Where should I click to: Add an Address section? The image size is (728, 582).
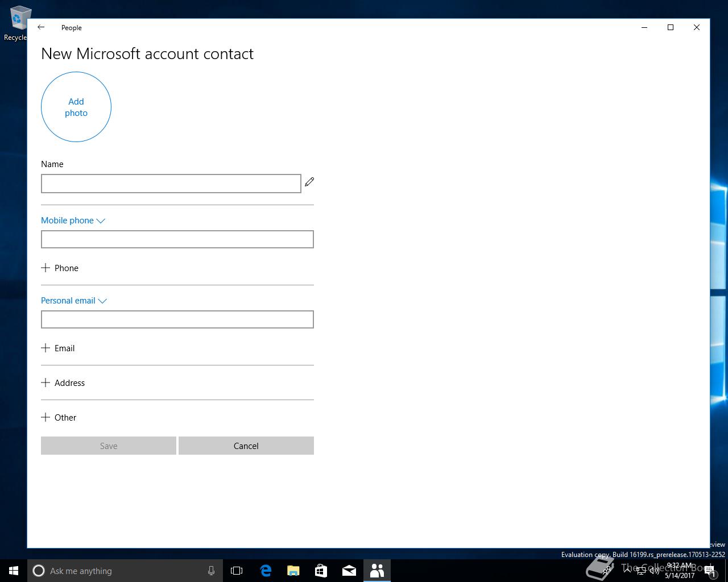pyautogui.click(x=63, y=383)
